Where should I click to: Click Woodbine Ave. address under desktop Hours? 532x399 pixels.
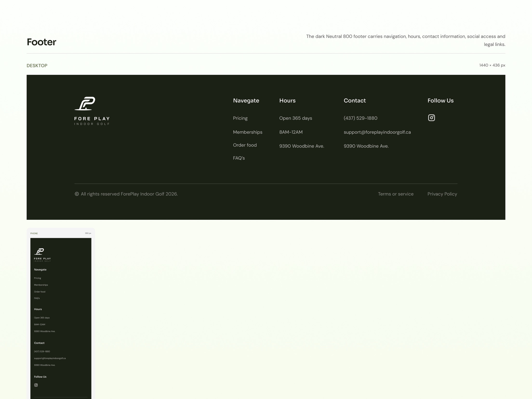pos(302,146)
